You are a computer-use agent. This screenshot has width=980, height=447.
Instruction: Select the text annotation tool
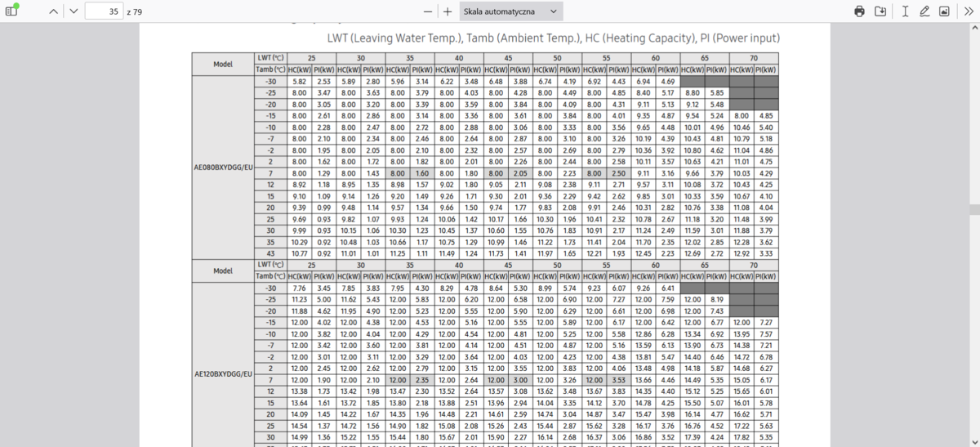coord(905,11)
